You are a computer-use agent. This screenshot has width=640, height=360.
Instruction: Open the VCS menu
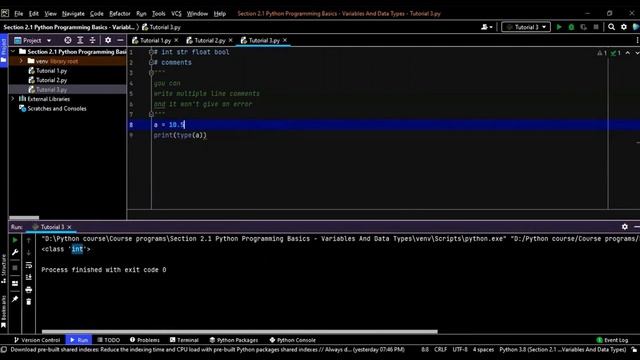point(176,13)
